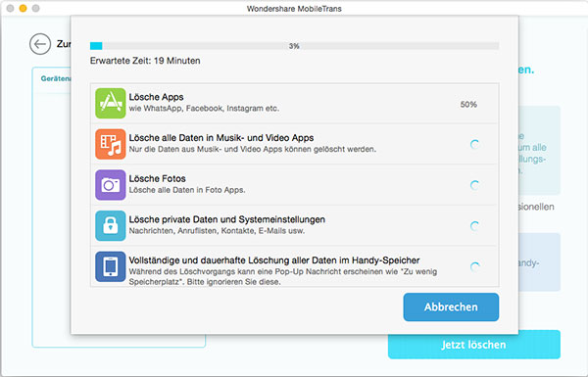Click the Erwartete Zeit: 19 Minuten text
The image size is (588, 377).
click(x=145, y=61)
